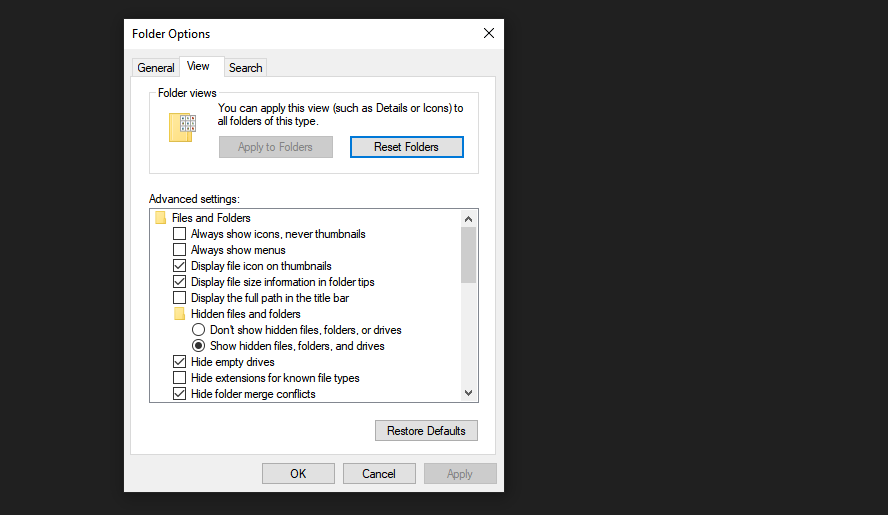Image resolution: width=888 pixels, height=515 pixels.
Task: Toggle the Always show menus checkbox
Action: click(180, 249)
